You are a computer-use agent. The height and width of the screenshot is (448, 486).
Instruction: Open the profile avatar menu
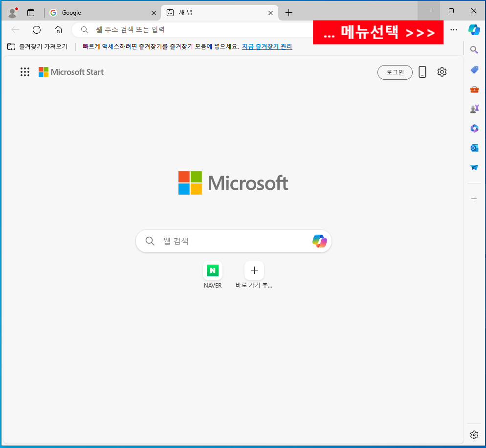coord(12,13)
